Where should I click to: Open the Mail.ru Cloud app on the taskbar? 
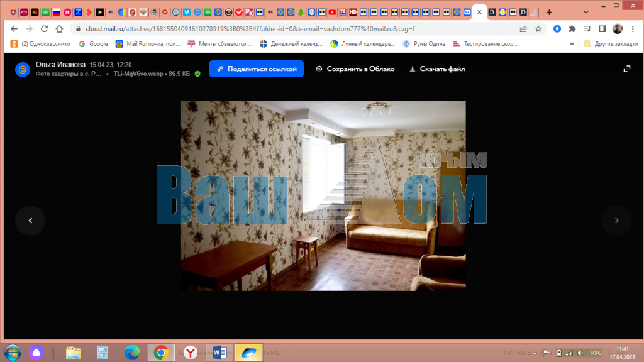pyautogui.click(x=248, y=353)
